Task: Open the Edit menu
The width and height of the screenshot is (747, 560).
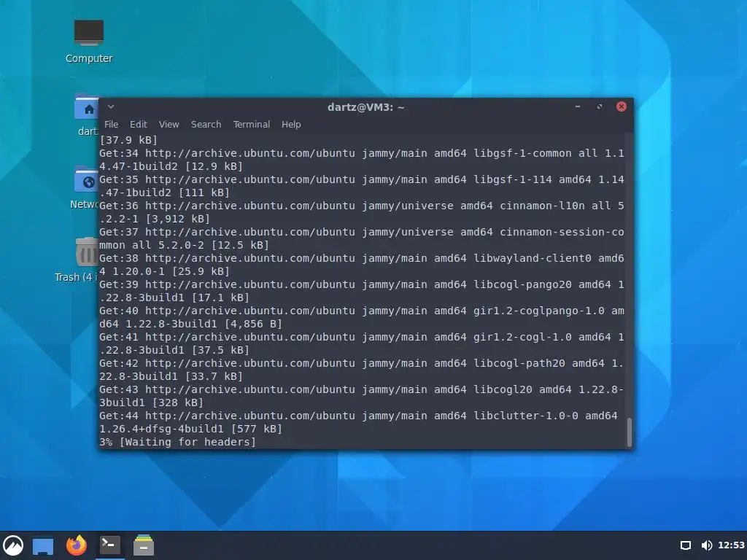Action: (138, 124)
